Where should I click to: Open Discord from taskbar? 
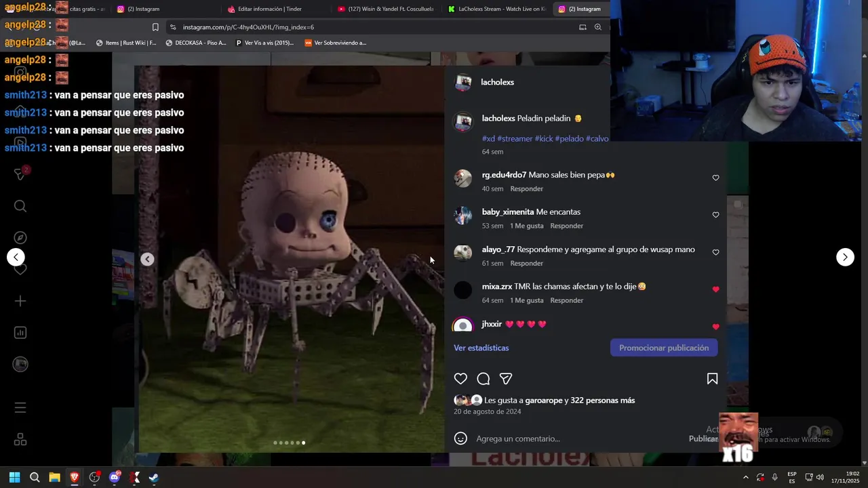click(115, 477)
